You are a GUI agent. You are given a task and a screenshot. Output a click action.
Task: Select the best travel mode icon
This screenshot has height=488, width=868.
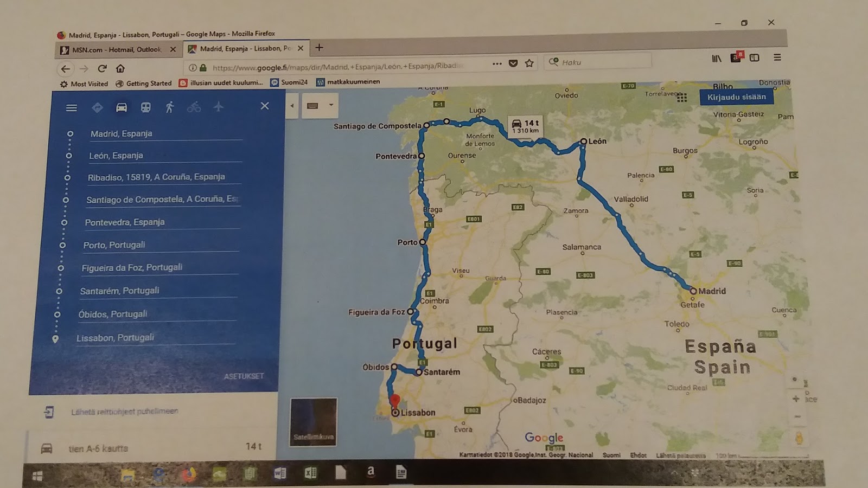(x=97, y=107)
